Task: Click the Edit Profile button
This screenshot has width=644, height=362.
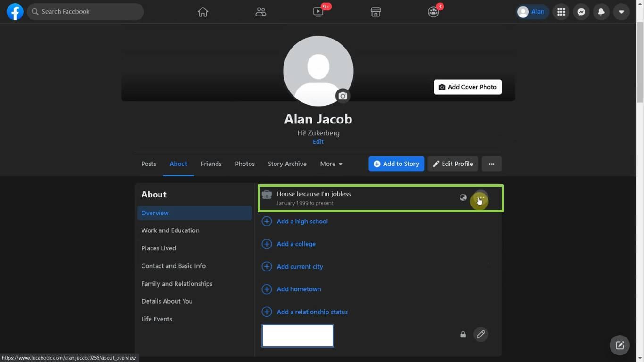Action: (453, 164)
